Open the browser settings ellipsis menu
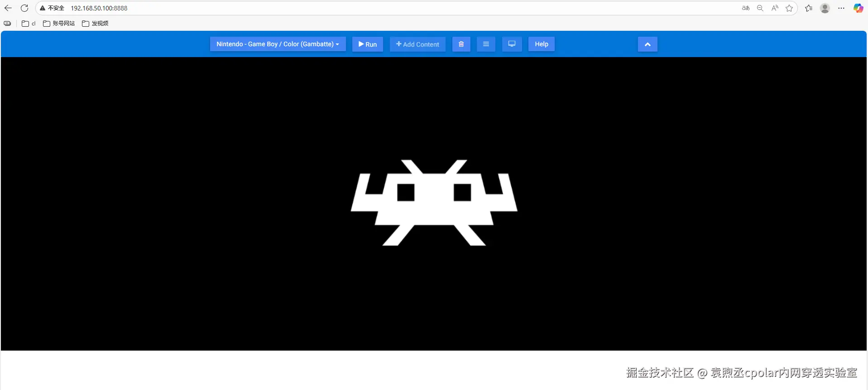Viewport: 868px width, 390px height. coord(841,8)
